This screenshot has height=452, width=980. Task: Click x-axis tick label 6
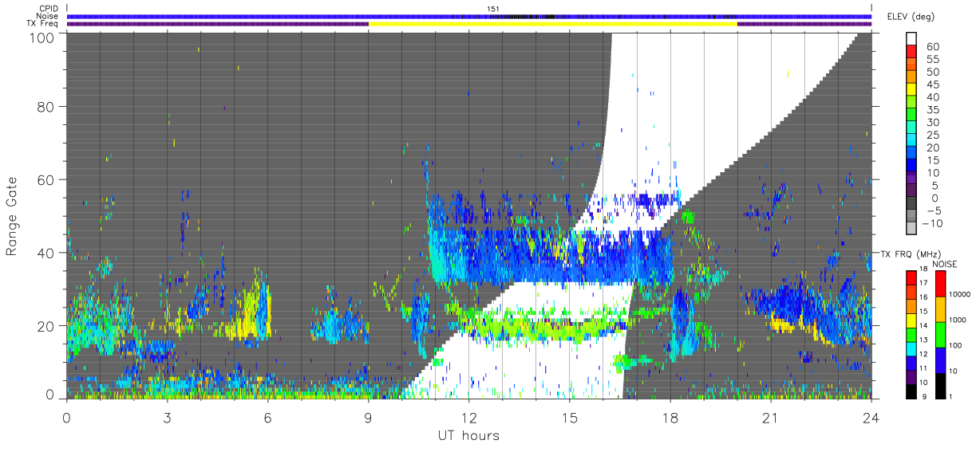[x=267, y=418]
